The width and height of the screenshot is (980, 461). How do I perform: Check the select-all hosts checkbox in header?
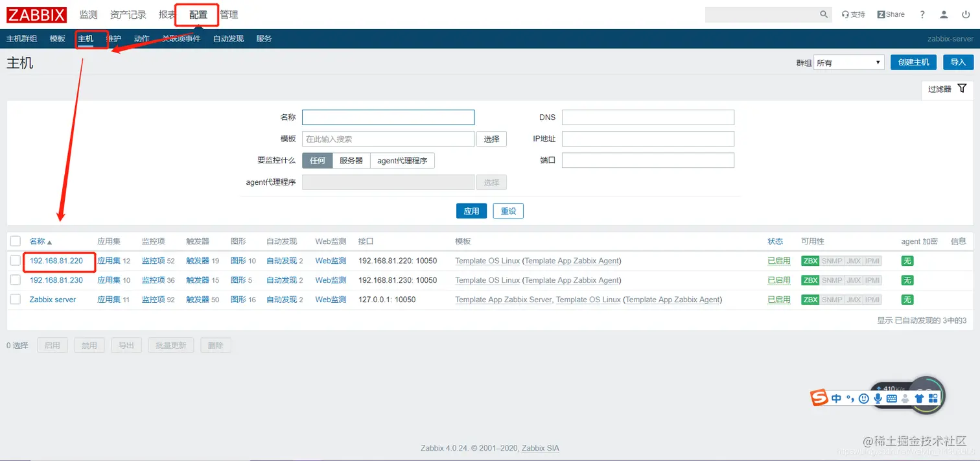16,241
